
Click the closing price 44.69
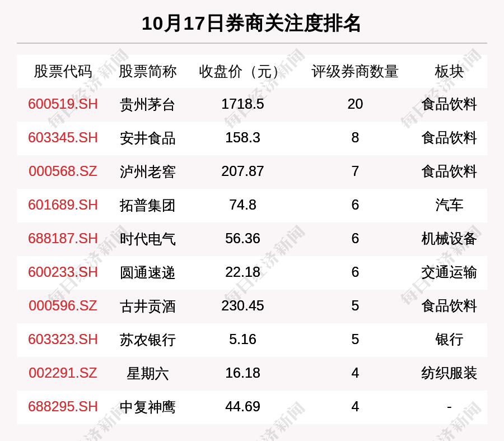tap(242, 407)
